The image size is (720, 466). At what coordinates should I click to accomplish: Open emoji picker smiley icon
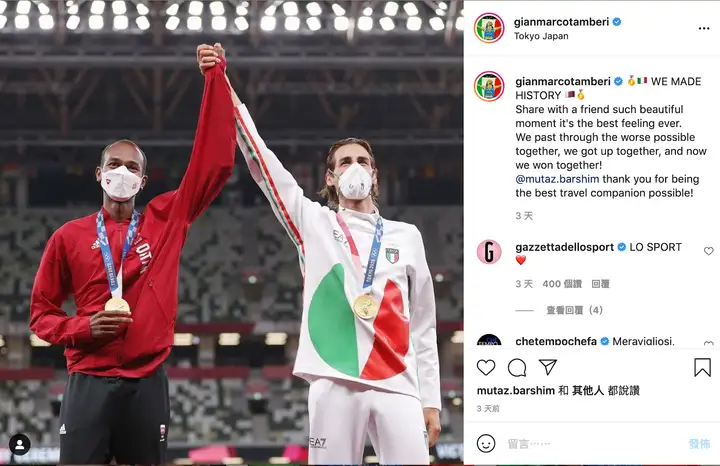pos(486,444)
